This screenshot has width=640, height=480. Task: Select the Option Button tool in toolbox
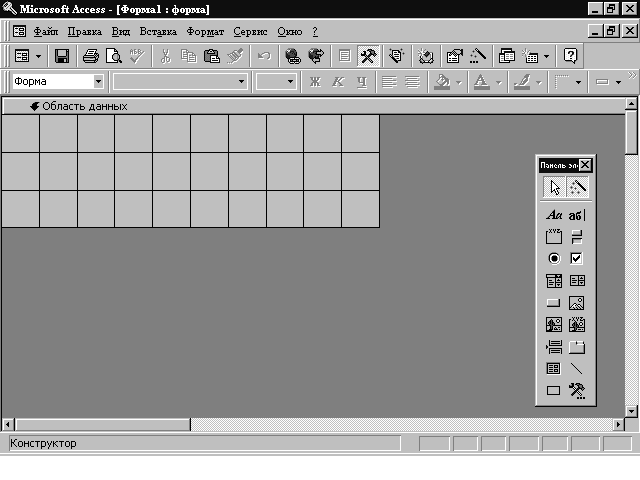tap(554, 258)
